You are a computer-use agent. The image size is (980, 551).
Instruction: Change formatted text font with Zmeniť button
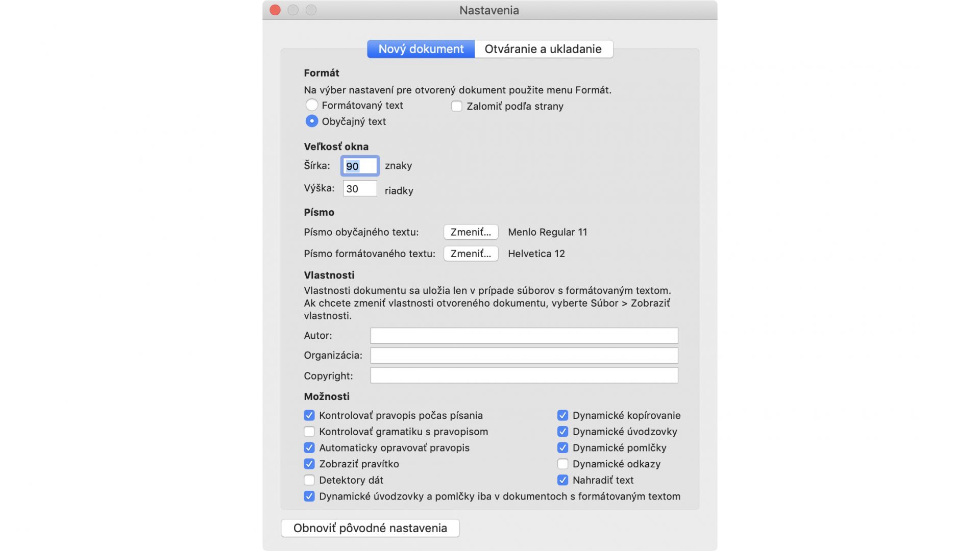(471, 254)
